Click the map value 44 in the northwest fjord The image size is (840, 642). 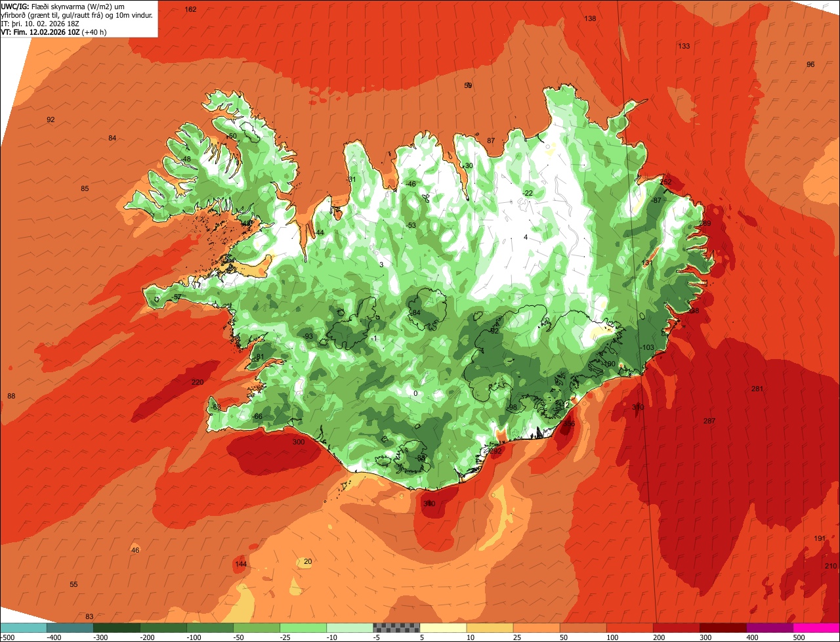(x=320, y=233)
